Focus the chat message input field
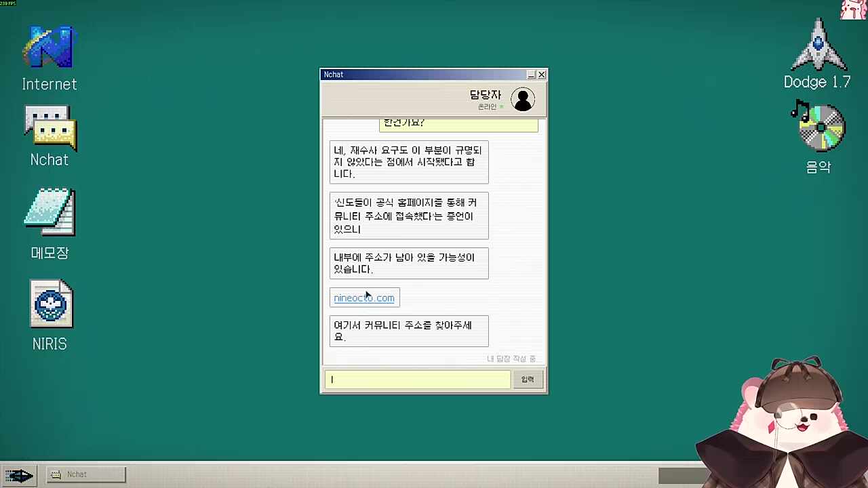This screenshot has width=868, height=488. 417,380
